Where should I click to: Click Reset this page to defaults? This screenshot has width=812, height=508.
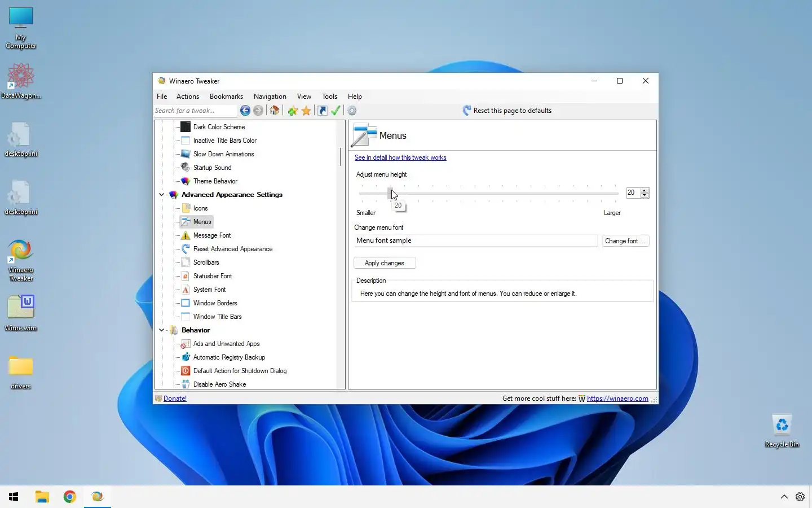click(507, 111)
